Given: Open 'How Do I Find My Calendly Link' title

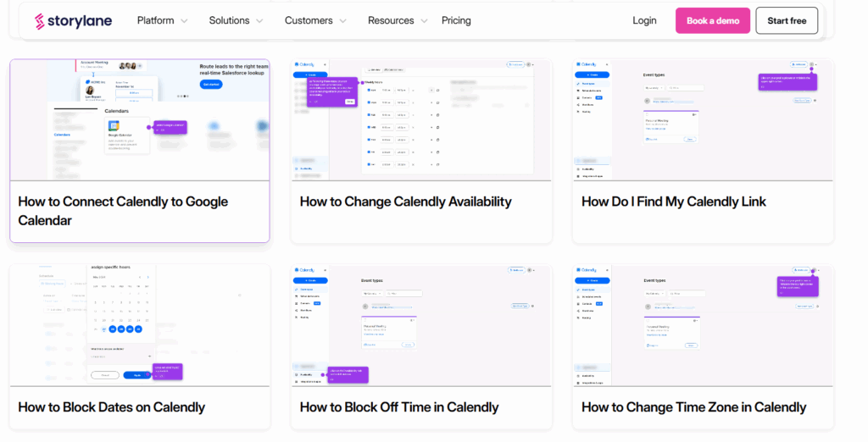Looking at the screenshot, I should 674,202.
